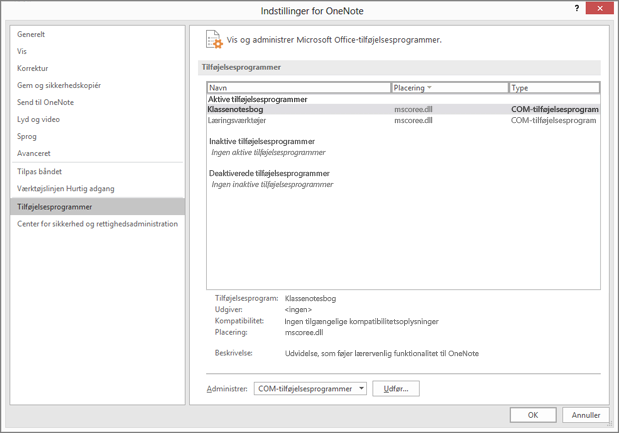Viewport: 619px width, 433px height.
Task: Click the Beskrivelse text about lærervenlig funktionalitet
Action: point(382,354)
